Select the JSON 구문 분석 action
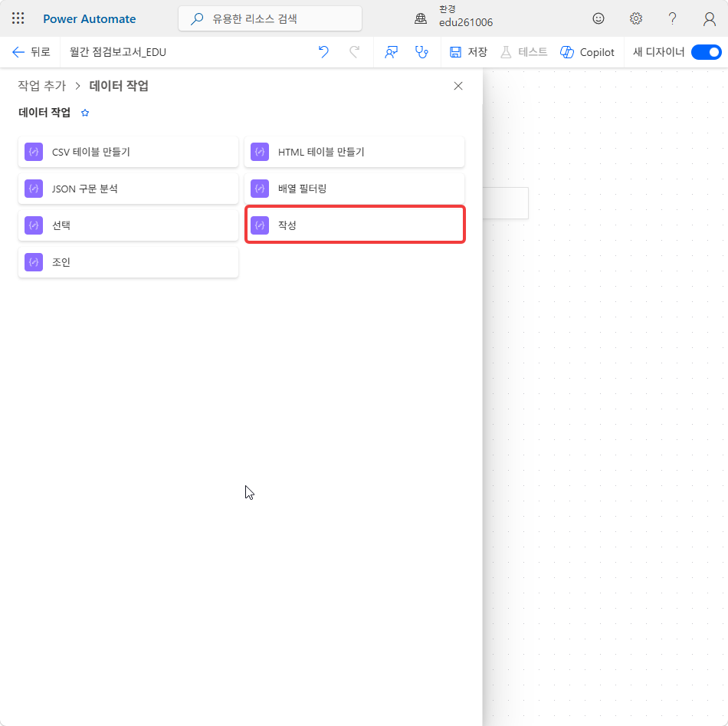The image size is (728, 726). click(x=128, y=189)
